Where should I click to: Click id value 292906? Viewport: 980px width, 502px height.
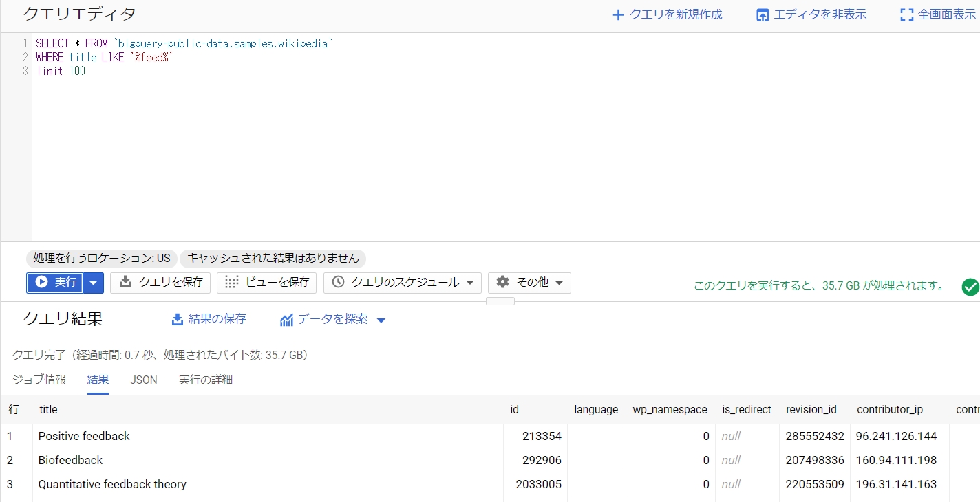point(542,460)
